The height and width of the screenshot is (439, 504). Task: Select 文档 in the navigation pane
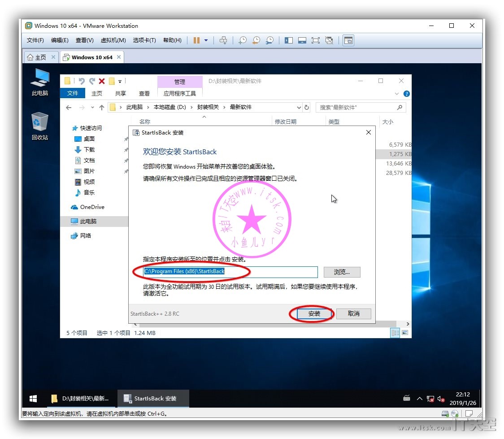[x=85, y=161]
